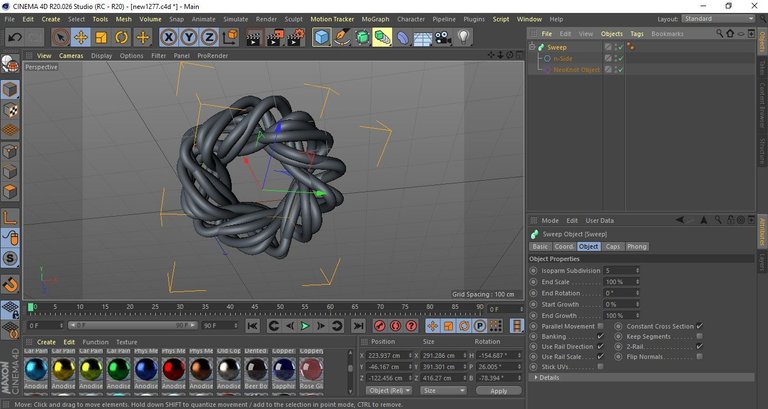Enable the Flip Normals checkbox

pyautogui.click(x=699, y=357)
